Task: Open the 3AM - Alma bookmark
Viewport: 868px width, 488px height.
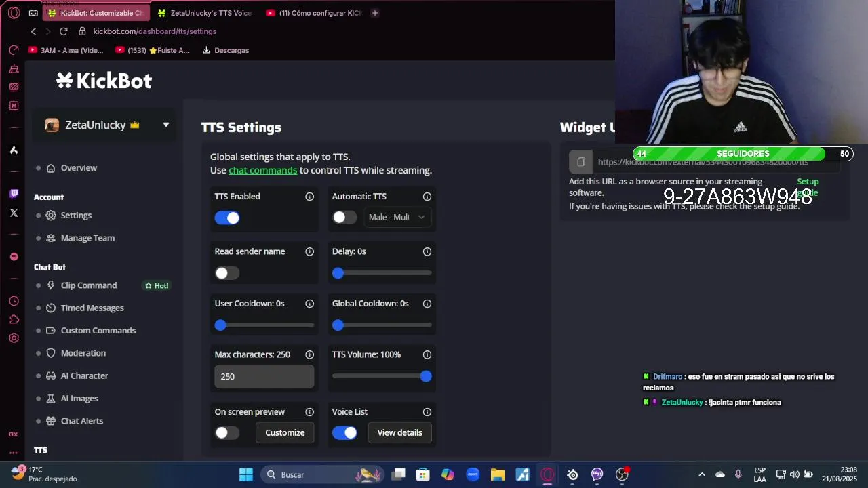Action: point(66,50)
